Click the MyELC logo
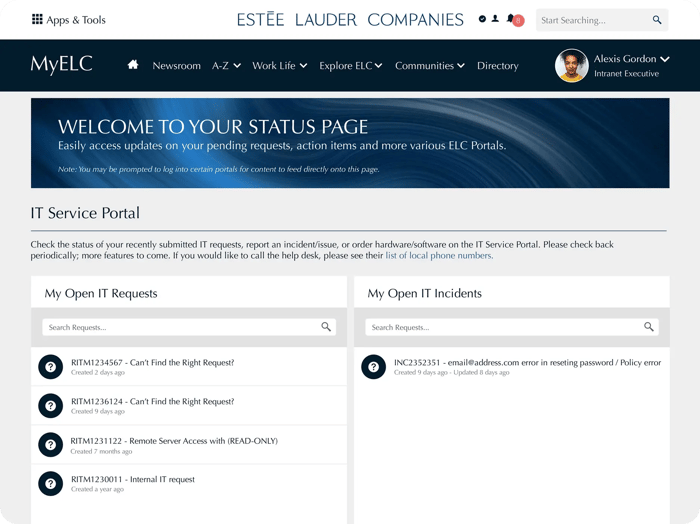Image resolution: width=700 pixels, height=524 pixels. pos(62,64)
